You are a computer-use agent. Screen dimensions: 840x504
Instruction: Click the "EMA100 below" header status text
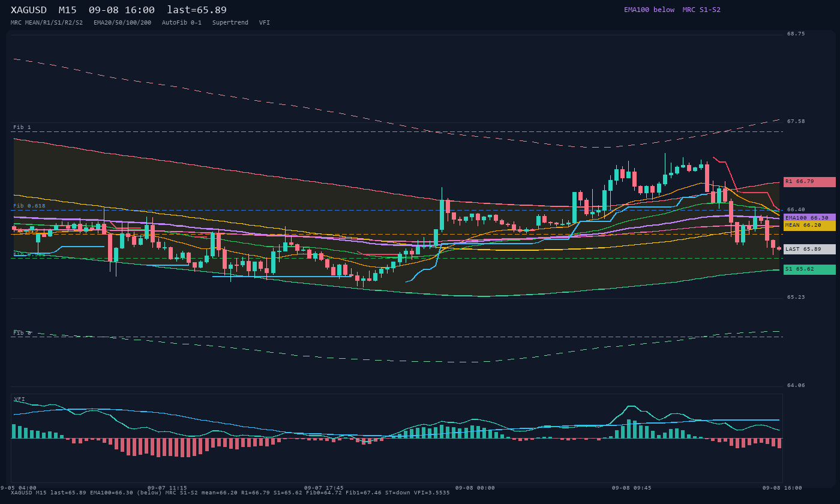649,10
